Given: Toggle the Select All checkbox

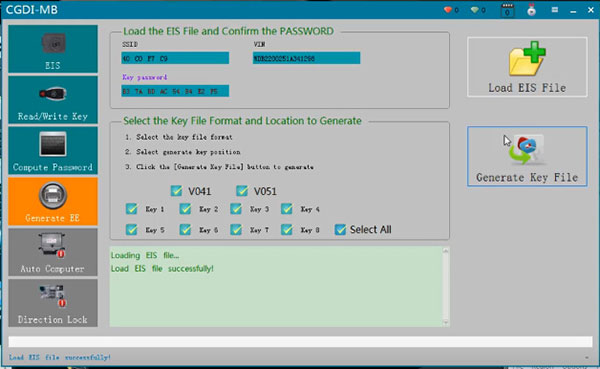Looking at the screenshot, I should tap(340, 230).
